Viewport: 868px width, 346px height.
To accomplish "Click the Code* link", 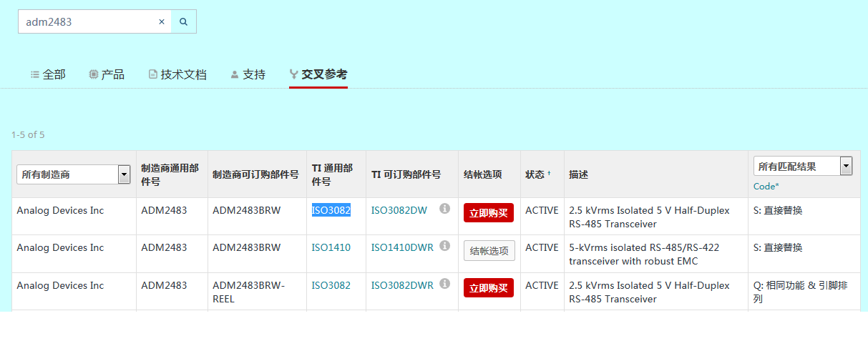I will pos(766,187).
